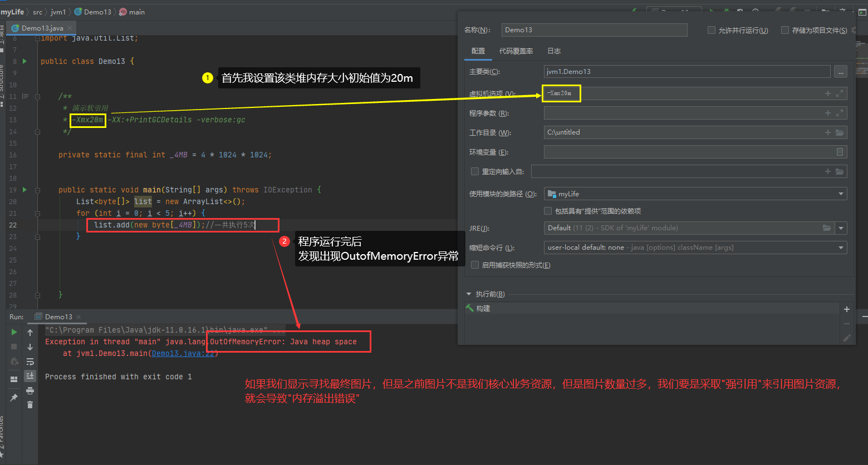
Task: Check the store as project file option
Action: coord(785,30)
